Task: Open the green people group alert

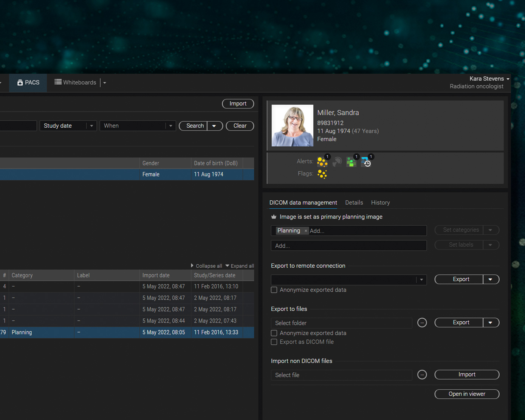Action: click(351, 162)
